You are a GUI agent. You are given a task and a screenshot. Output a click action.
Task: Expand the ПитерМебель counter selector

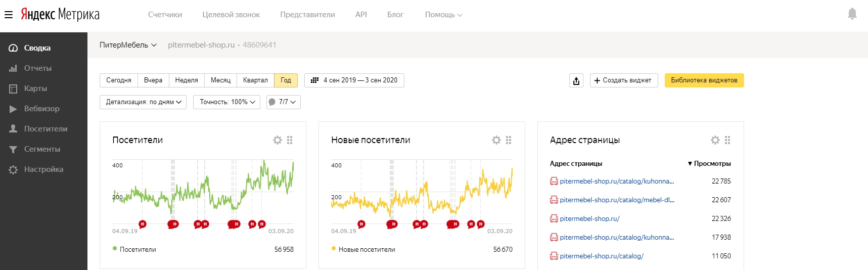[128, 45]
